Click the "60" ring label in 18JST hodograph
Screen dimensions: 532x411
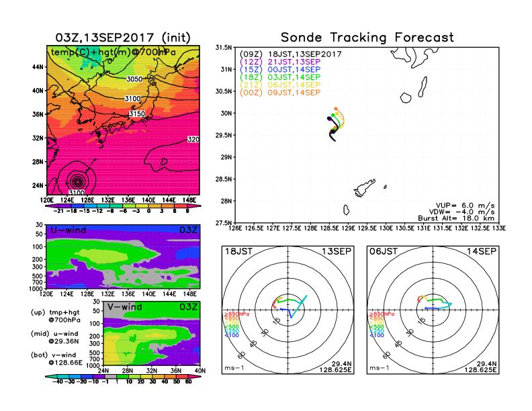pos(241,355)
